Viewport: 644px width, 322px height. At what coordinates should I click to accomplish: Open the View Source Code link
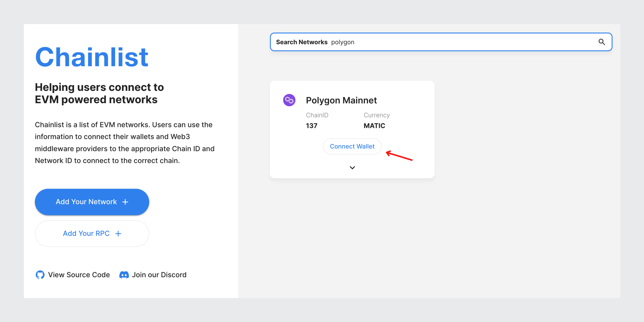pos(73,275)
